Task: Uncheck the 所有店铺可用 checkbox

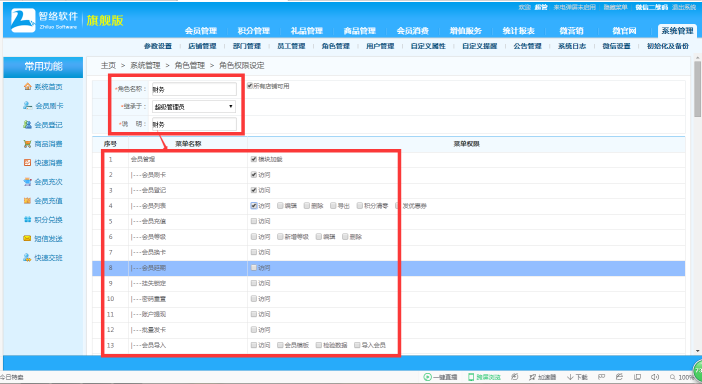Action: point(250,85)
